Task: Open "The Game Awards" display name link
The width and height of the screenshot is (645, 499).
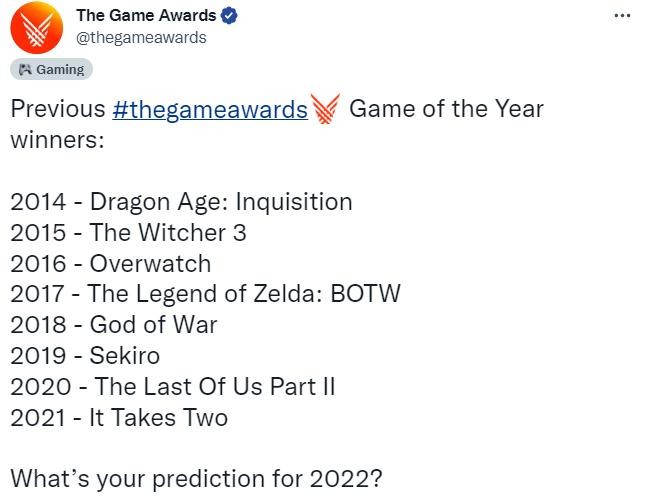Action: (146, 16)
